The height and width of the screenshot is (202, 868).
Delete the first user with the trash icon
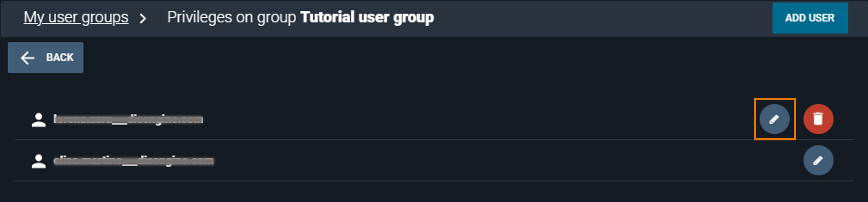(818, 119)
